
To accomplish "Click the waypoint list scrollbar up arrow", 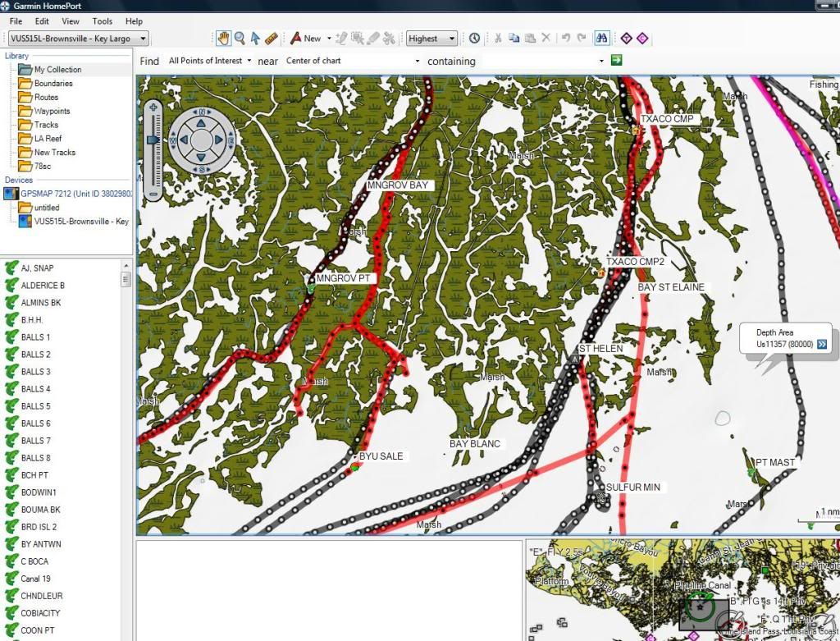I will tap(126, 266).
